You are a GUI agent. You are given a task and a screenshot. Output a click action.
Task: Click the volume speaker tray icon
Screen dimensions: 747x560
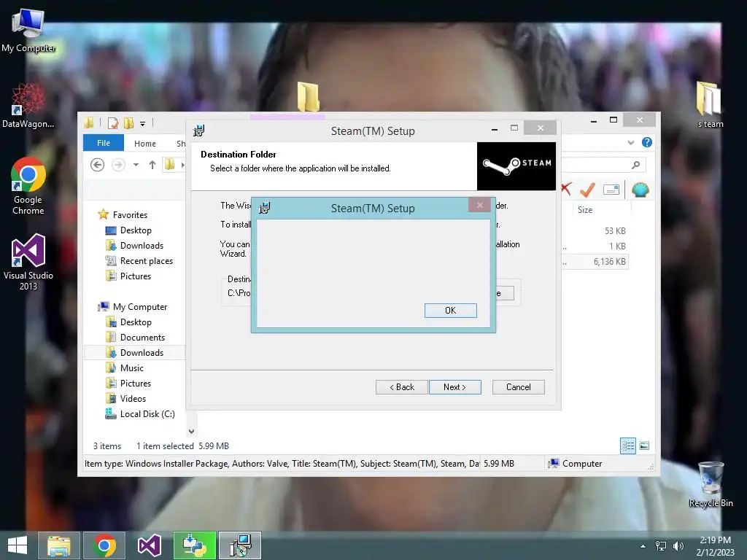coord(678,546)
